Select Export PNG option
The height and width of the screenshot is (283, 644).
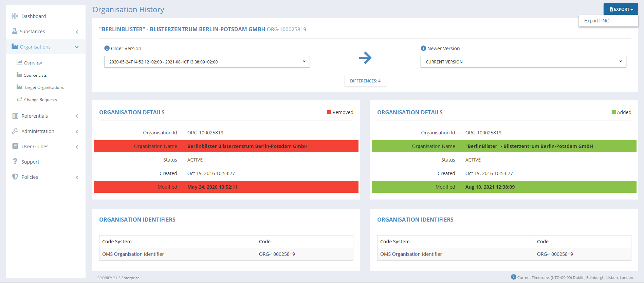coord(597,21)
